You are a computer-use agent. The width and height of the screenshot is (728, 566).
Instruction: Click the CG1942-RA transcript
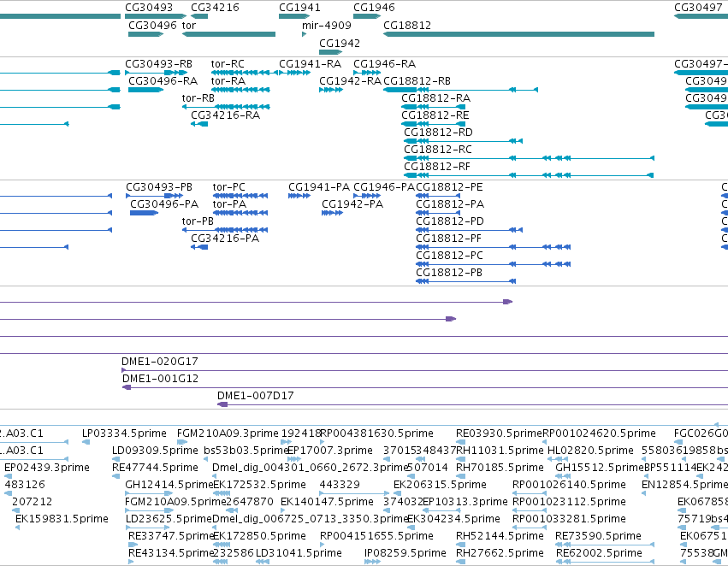(331, 90)
